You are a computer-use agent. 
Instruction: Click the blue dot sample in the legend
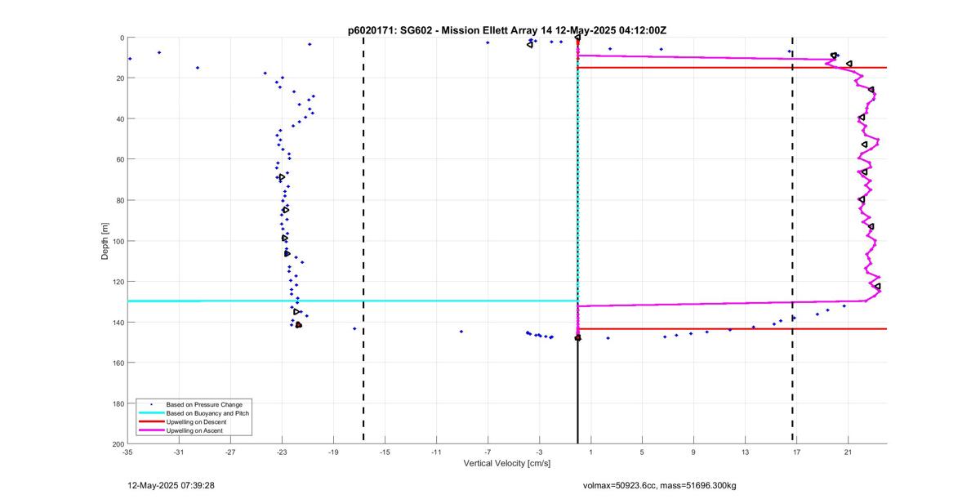tap(151, 404)
